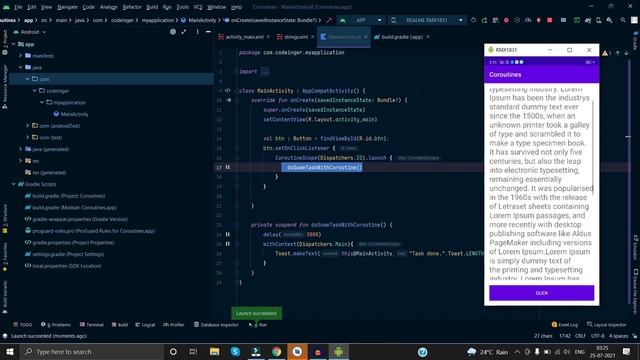
Task: Open the VCS menu
Action: [198, 7]
